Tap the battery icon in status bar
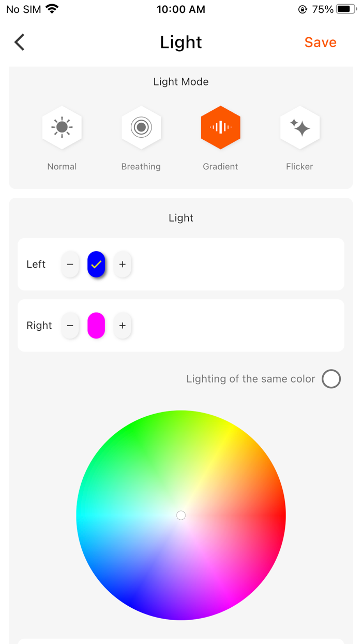The height and width of the screenshot is (644, 362). pyautogui.click(x=346, y=9)
